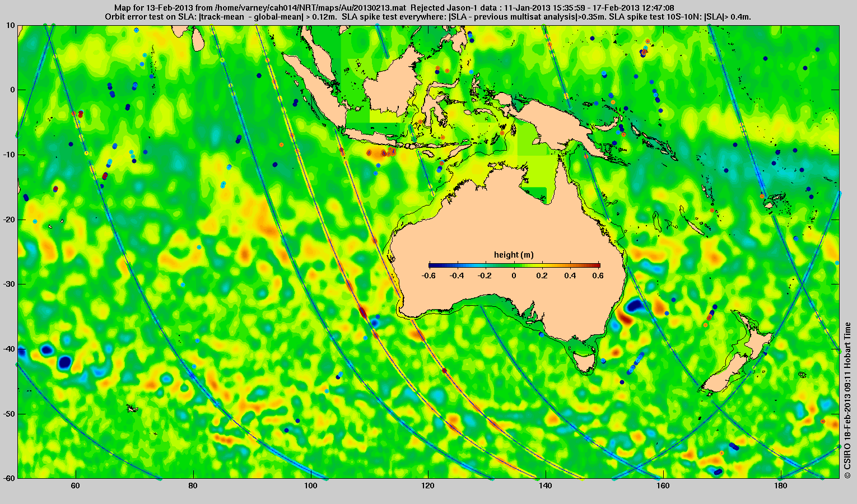Click the 'height (m)' colorbar label

pyautogui.click(x=514, y=255)
